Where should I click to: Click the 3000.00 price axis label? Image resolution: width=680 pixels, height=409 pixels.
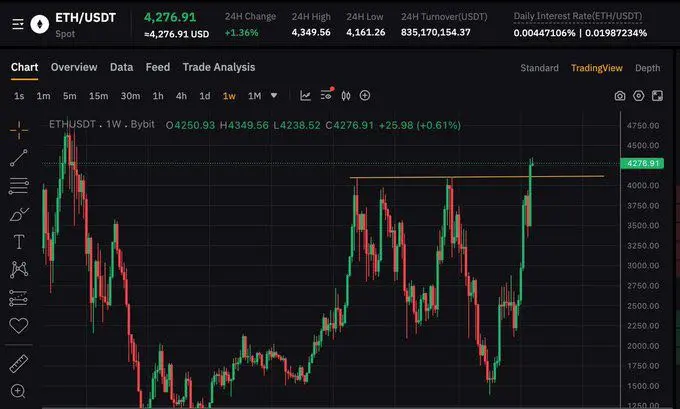pyautogui.click(x=643, y=265)
